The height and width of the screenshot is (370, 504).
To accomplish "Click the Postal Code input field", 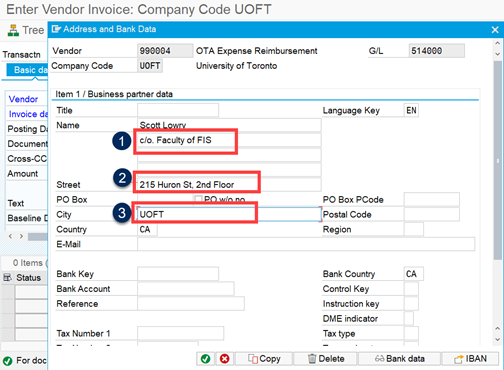I will (432, 214).
